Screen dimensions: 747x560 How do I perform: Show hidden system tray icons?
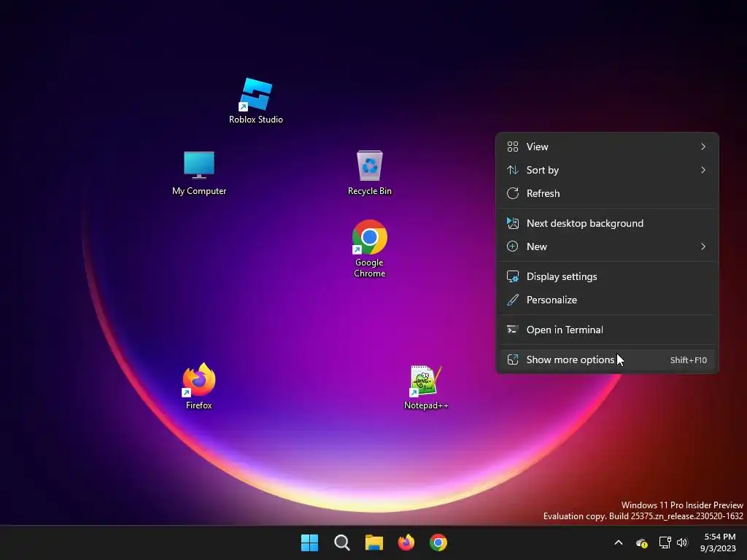tap(619, 542)
